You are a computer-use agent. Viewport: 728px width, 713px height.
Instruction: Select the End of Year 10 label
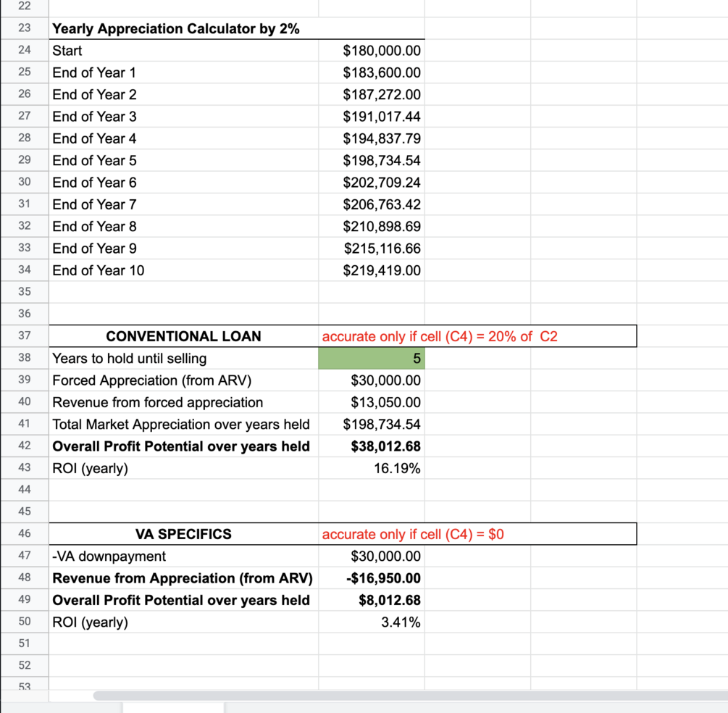click(x=98, y=270)
